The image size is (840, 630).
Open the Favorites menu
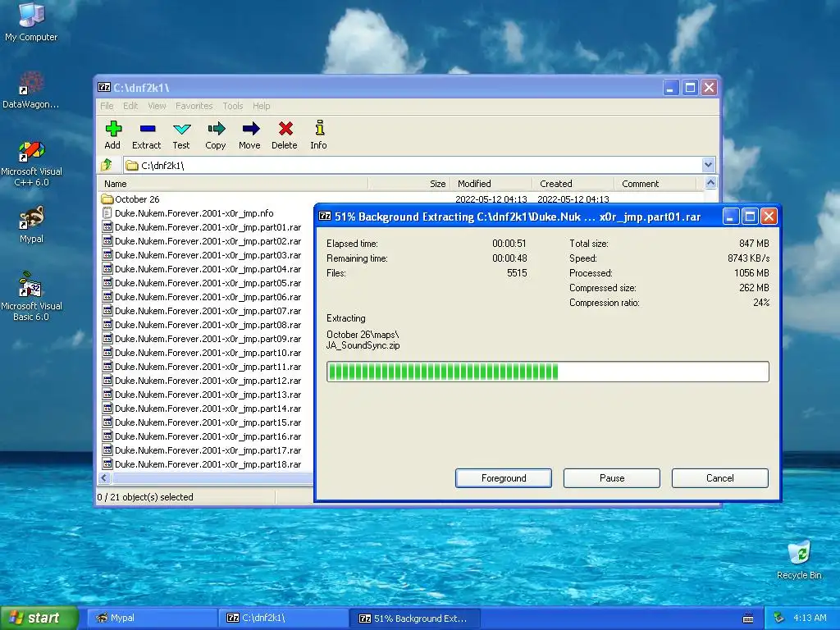[x=194, y=106]
